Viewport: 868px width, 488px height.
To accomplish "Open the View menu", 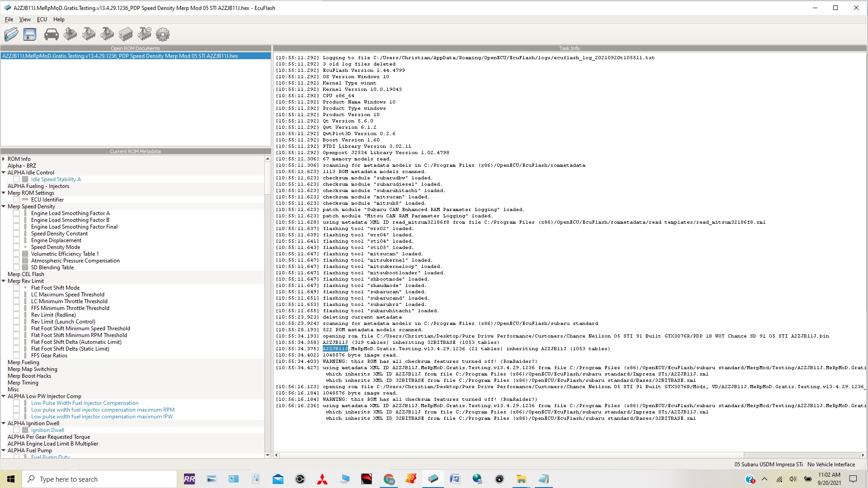I will coord(25,19).
